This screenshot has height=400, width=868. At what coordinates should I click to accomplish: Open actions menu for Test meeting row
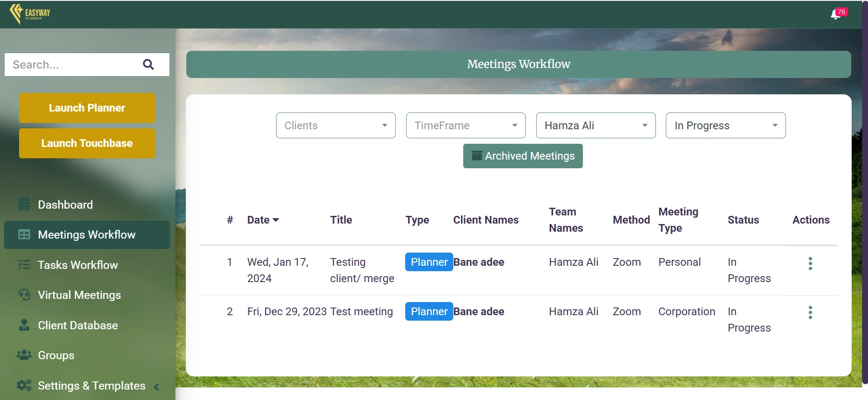pos(810,312)
